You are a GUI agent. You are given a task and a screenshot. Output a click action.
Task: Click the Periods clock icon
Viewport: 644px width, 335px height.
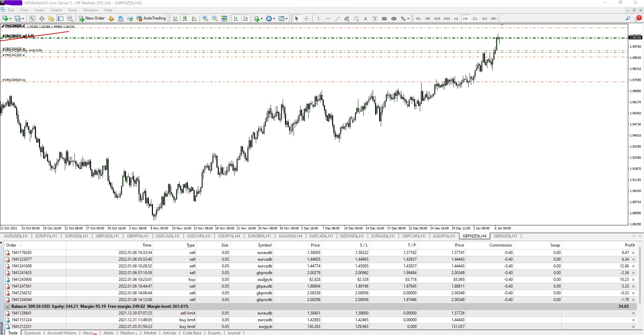tap(269, 18)
